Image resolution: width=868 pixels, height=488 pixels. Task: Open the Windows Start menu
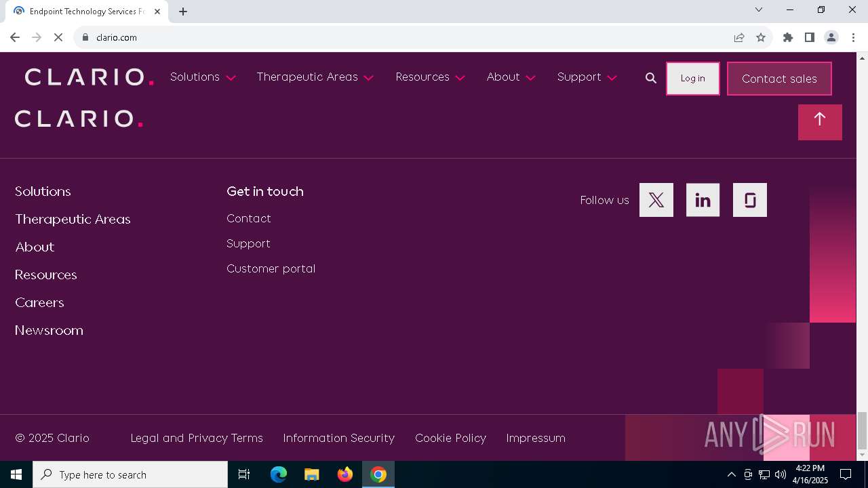tap(16, 474)
